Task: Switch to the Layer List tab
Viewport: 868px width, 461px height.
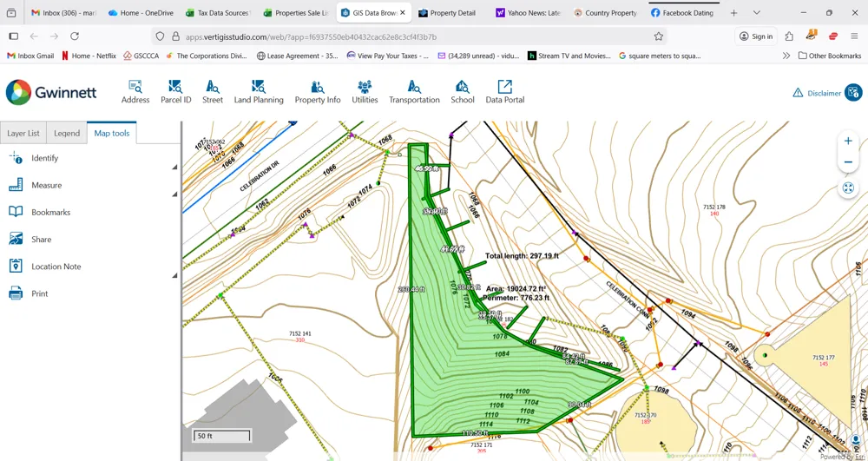Action: coord(23,133)
